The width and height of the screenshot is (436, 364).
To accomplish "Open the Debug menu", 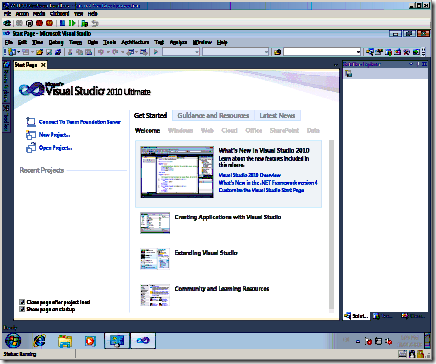I will coord(56,42).
